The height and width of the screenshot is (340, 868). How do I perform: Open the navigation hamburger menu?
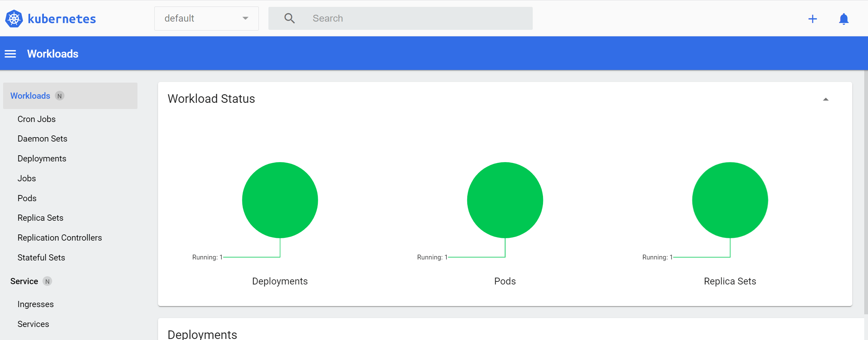10,53
